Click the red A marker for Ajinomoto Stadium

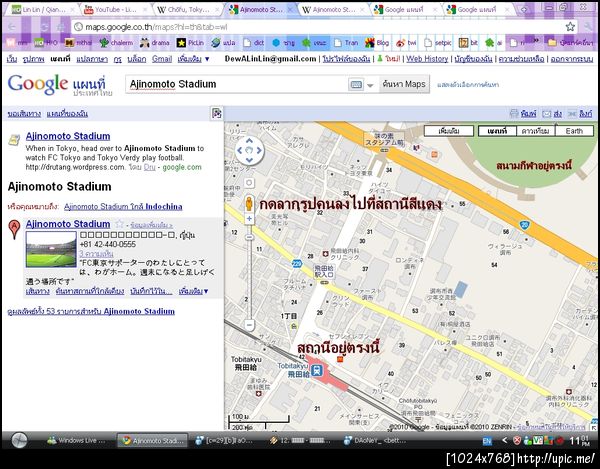click(14, 229)
